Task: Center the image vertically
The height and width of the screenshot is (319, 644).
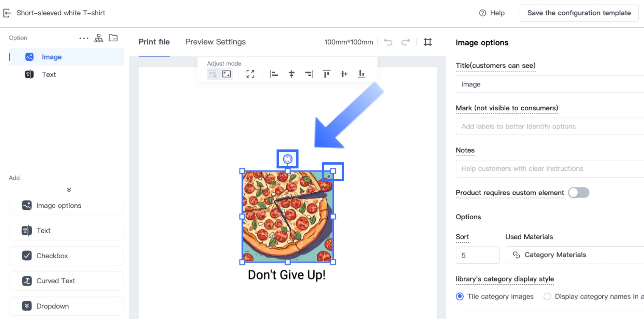Action: click(x=344, y=74)
